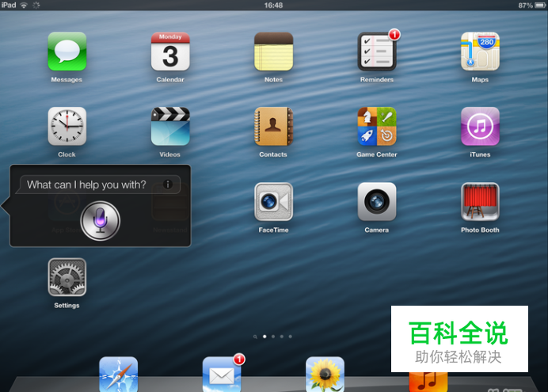The width and height of the screenshot is (548, 392).
Task: Open the Settings app
Action: tap(67, 277)
